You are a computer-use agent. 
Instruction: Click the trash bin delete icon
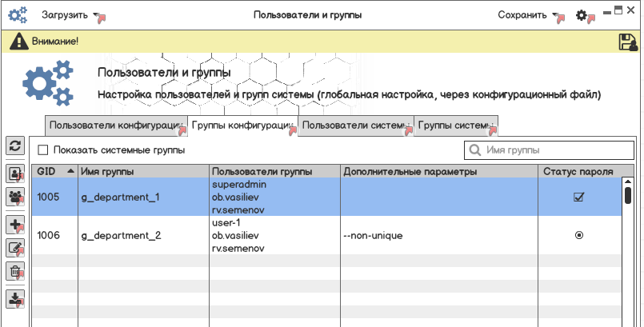pos(15,271)
